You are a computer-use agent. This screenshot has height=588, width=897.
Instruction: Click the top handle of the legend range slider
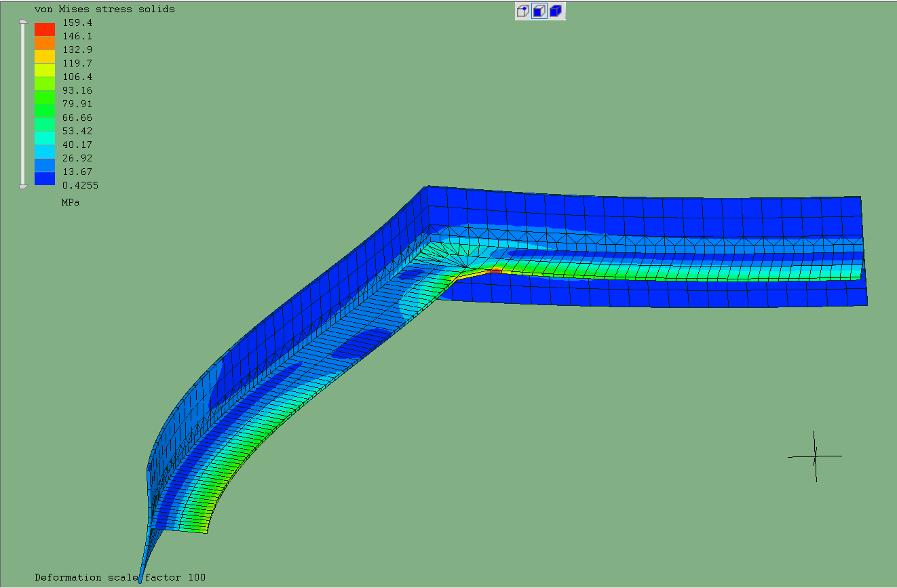[22, 22]
